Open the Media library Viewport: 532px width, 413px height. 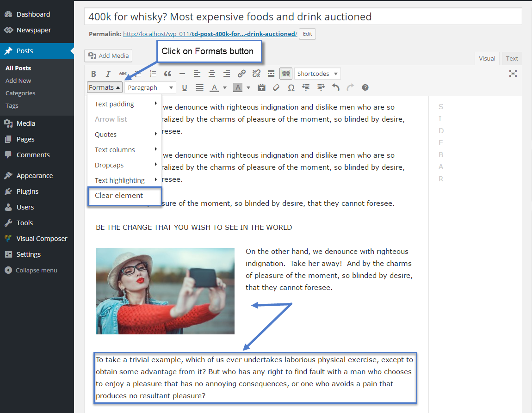pos(37,123)
